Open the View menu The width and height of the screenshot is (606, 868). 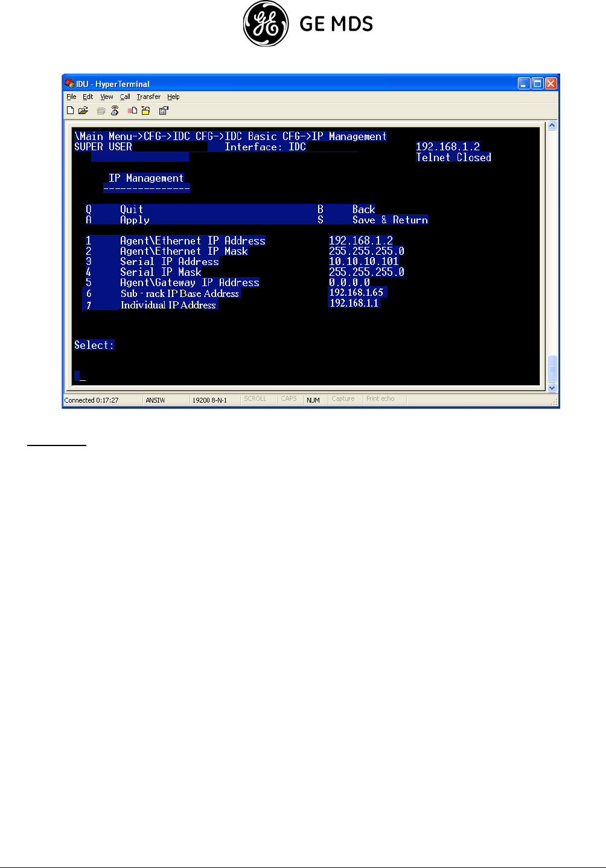[107, 97]
